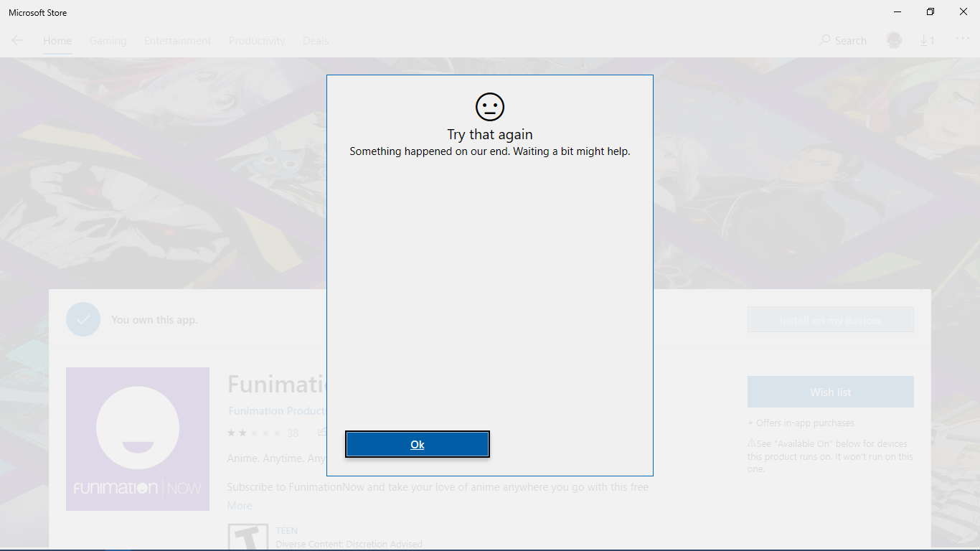Click the neutral face icon in dialog
This screenshot has width=980, height=551.
pos(490,107)
